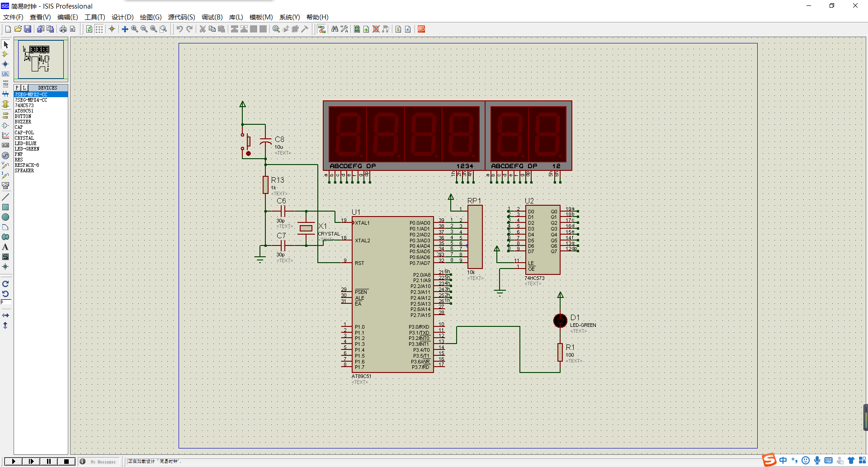Screen dimensions: 868x467
Task: Select the 2D Markers tool
Action: [x=5, y=267]
